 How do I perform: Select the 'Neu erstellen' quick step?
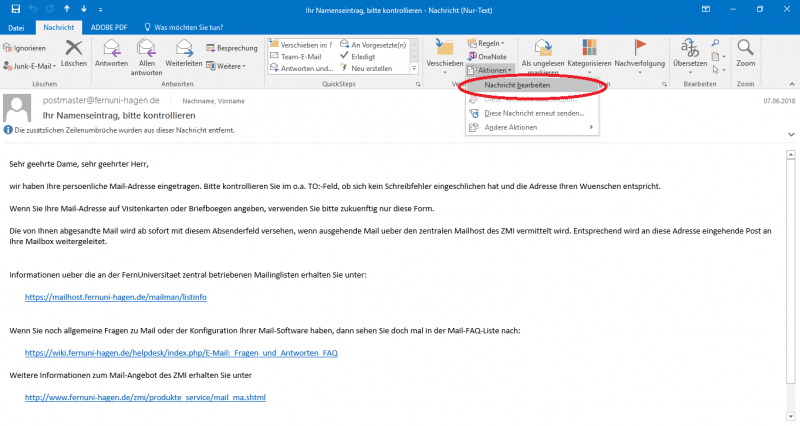point(366,68)
